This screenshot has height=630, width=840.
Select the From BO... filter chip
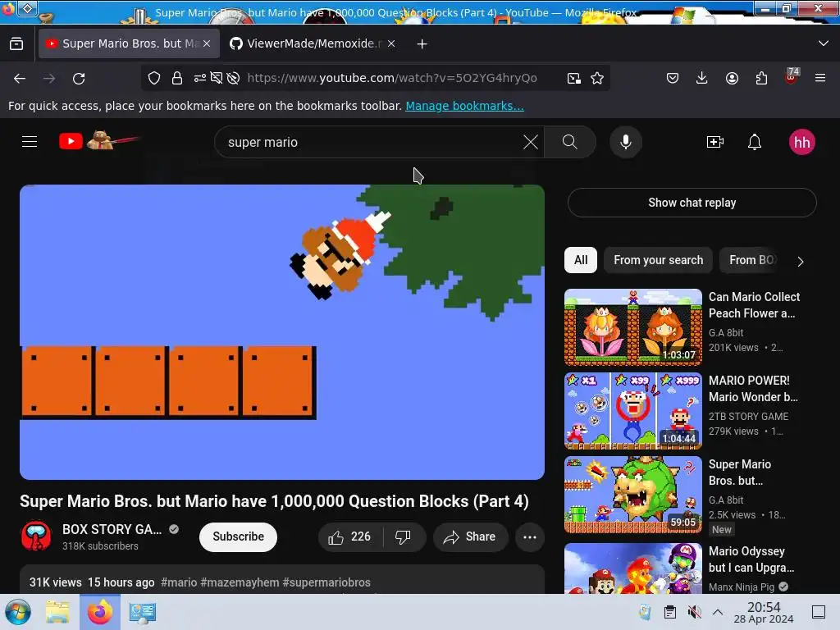751,260
